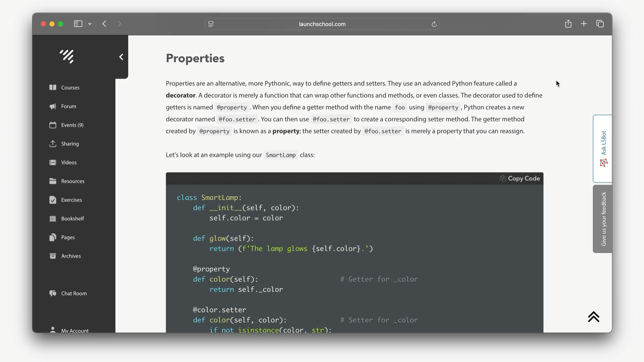644x362 pixels.
Task: Go to the Sharing section
Action: (x=70, y=144)
